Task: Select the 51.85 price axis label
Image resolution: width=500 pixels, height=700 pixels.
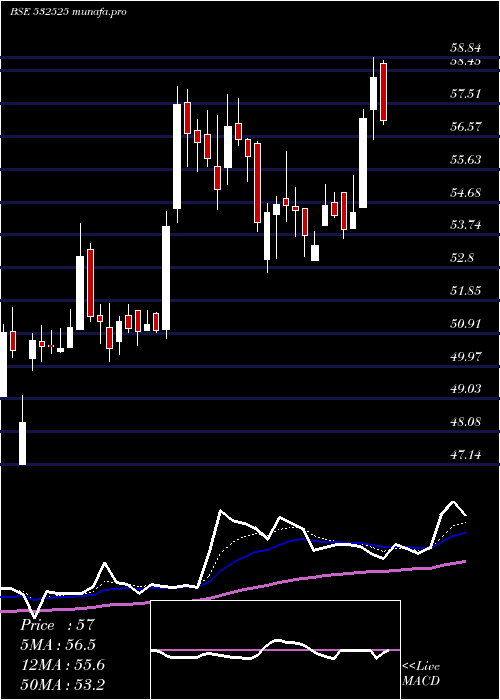Action: click(x=465, y=291)
